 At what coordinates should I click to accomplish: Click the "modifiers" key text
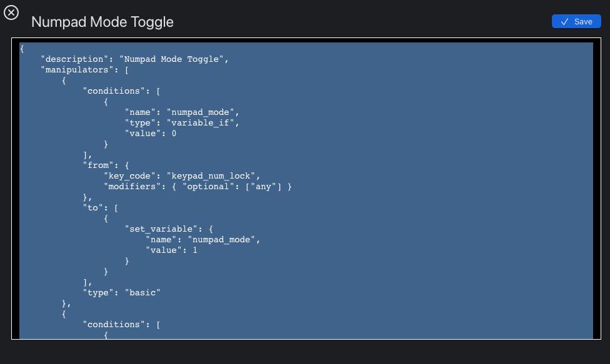coord(132,187)
